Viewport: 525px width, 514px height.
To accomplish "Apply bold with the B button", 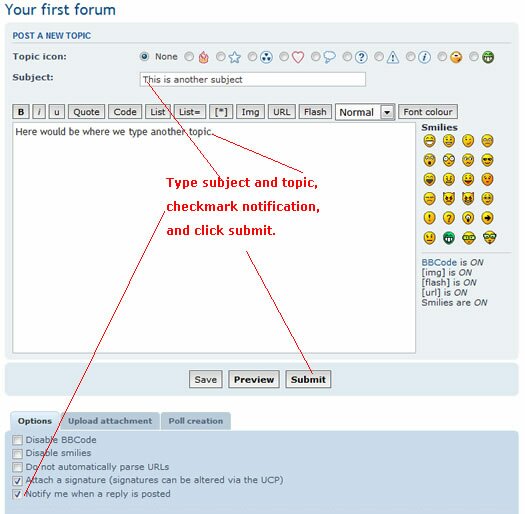I will point(21,112).
